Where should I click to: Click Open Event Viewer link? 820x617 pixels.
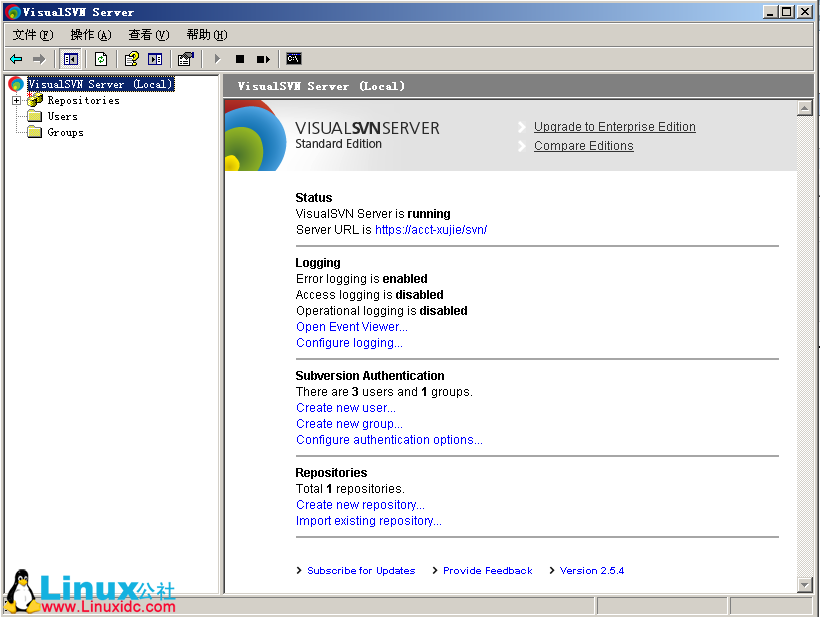(x=351, y=327)
